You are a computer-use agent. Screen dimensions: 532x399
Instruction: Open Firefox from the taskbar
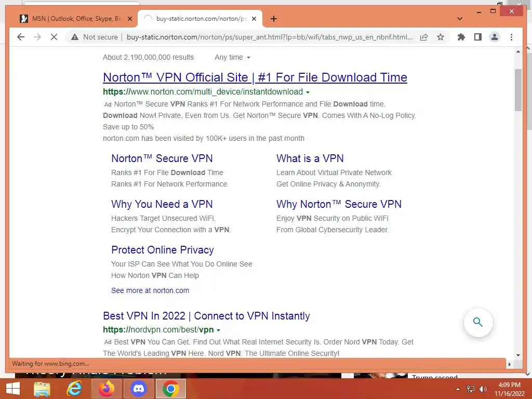[106, 389]
